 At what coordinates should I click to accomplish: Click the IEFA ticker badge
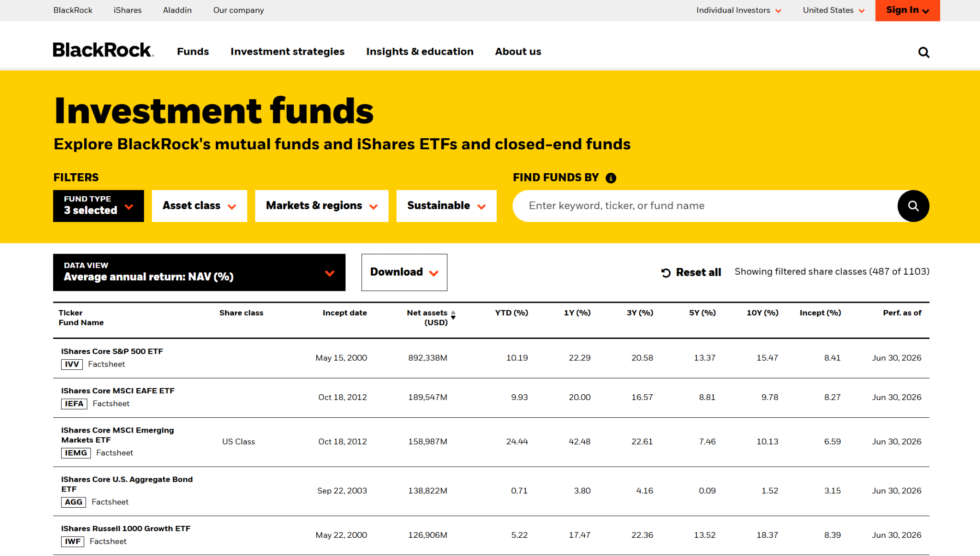[x=74, y=404]
